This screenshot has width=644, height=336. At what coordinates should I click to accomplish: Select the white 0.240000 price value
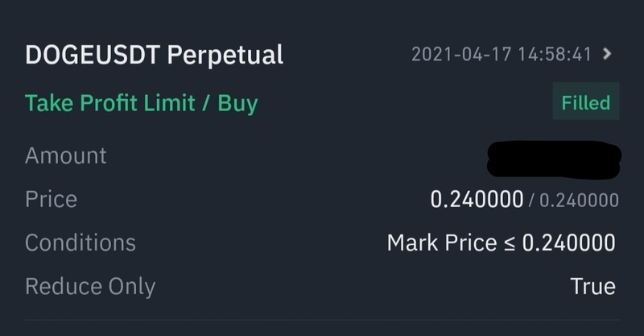[477, 199]
